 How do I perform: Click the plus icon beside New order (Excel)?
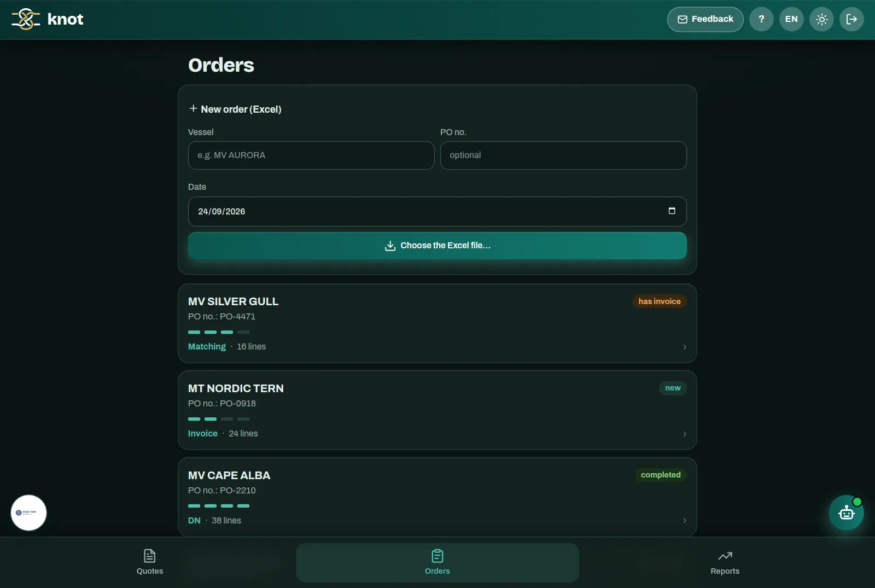[x=193, y=109]
